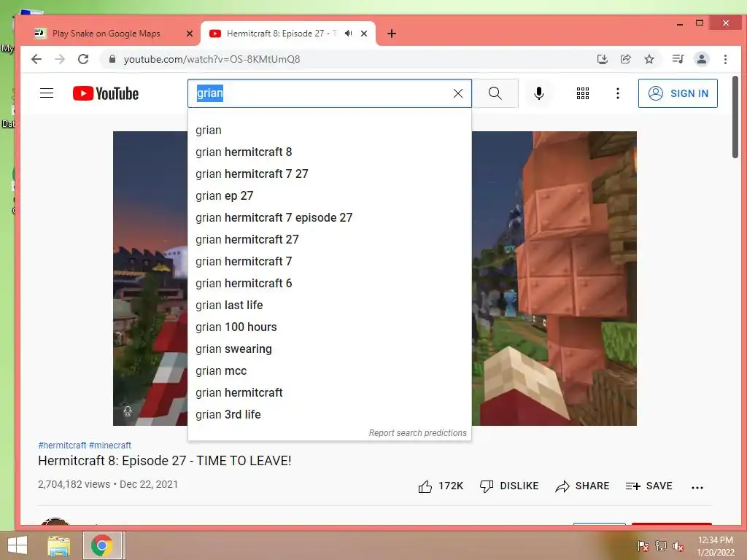The width and height of the screenshot is (747, 560).
Task: Share this page from the address bar
Action: (x=625, y=59)
